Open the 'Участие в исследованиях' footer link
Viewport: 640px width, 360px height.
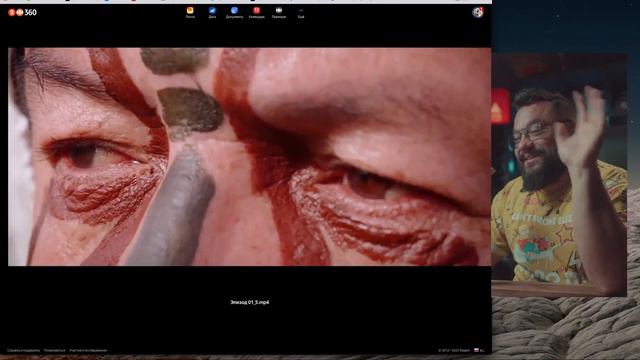pos(88,350)
